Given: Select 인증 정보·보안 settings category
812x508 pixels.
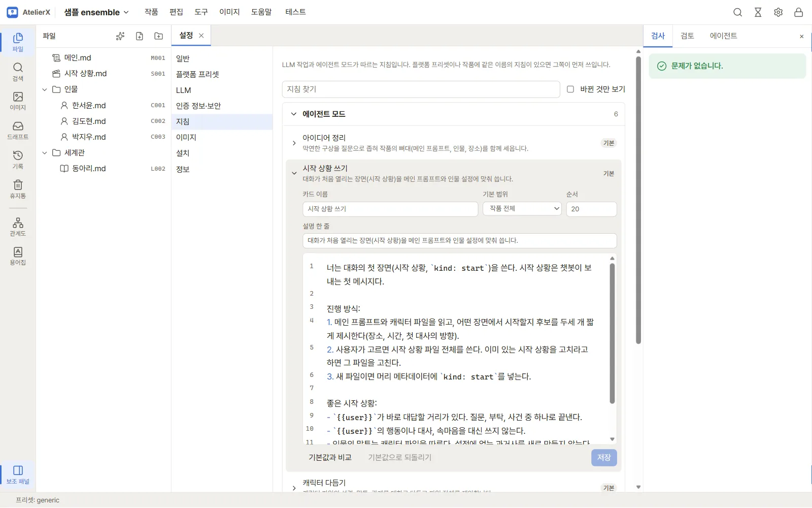Looking at the screenshot, I should [222, 106].
